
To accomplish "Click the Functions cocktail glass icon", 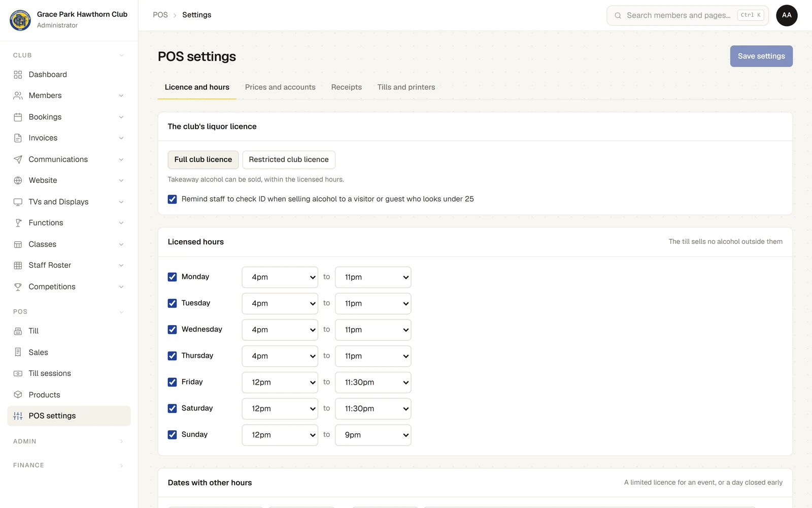I will (18, 223).
